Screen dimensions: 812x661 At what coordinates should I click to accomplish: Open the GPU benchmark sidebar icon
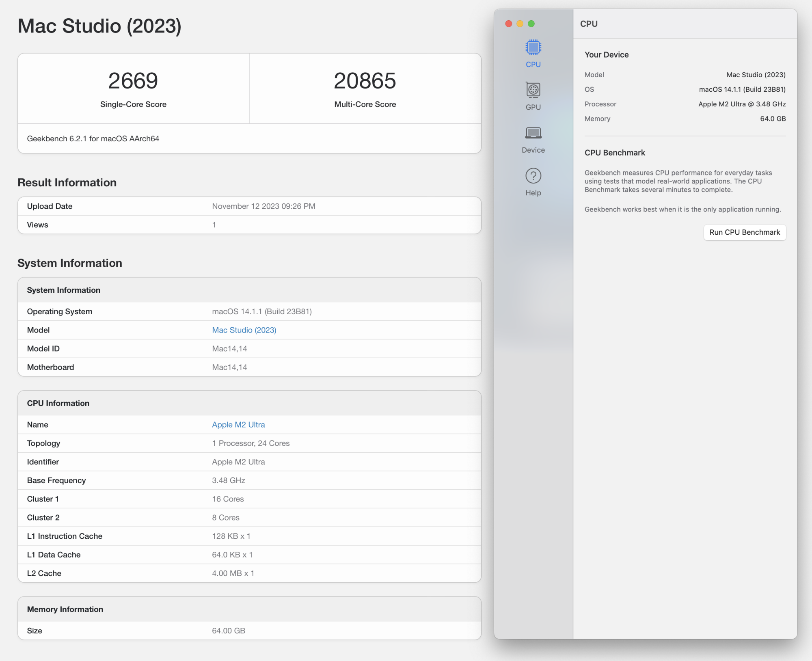tap(533, 90)
